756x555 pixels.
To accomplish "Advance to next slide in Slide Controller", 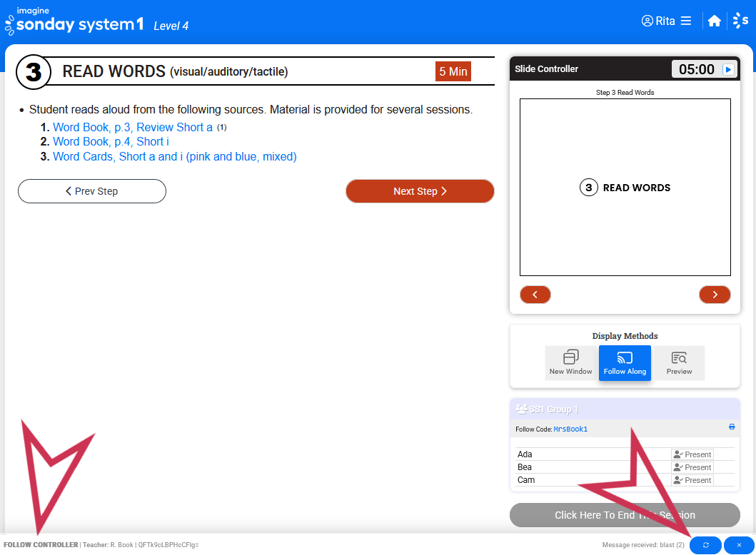I will tap(715, 295).
